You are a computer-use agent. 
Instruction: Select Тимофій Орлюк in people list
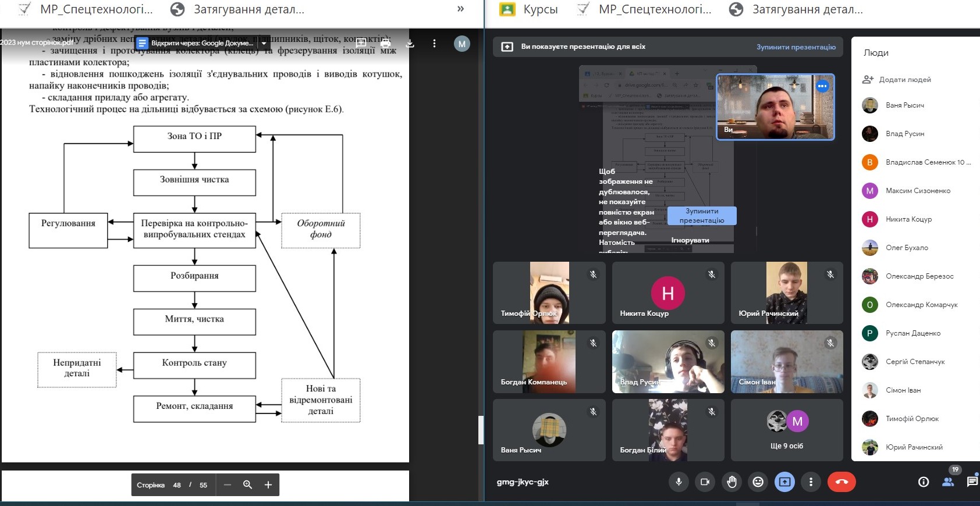915,419
